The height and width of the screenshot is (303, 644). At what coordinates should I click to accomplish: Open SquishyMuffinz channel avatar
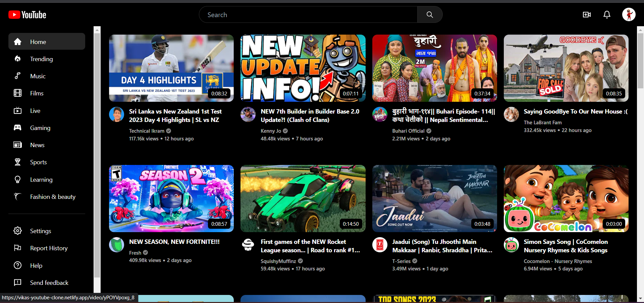point(248,245)
